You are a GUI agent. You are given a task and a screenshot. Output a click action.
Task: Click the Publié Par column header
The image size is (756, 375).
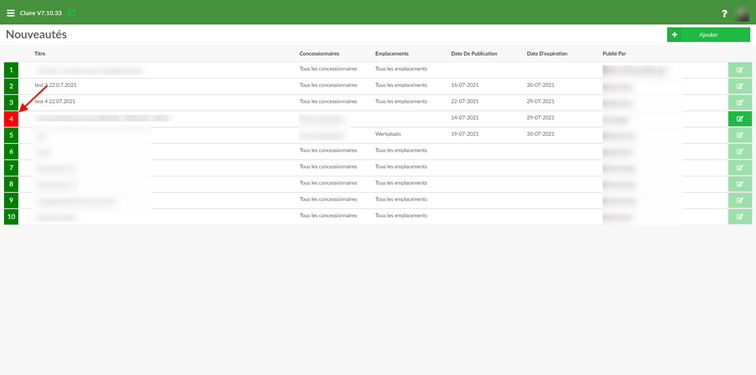coord(614,54)
